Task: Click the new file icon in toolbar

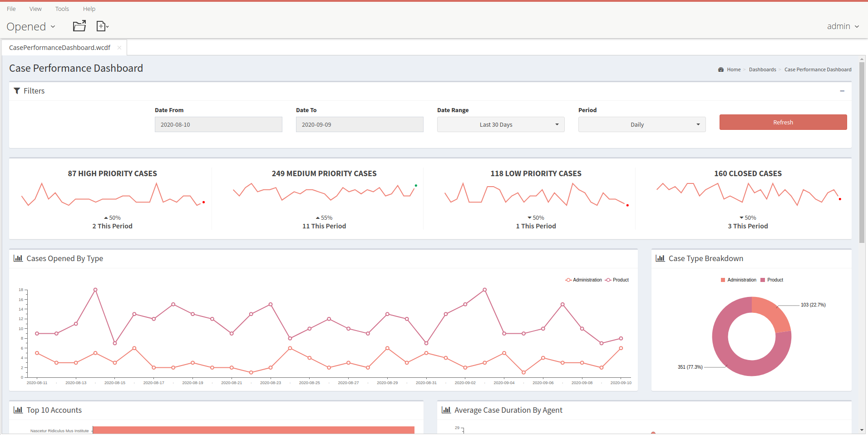Action: coord(102,26)
